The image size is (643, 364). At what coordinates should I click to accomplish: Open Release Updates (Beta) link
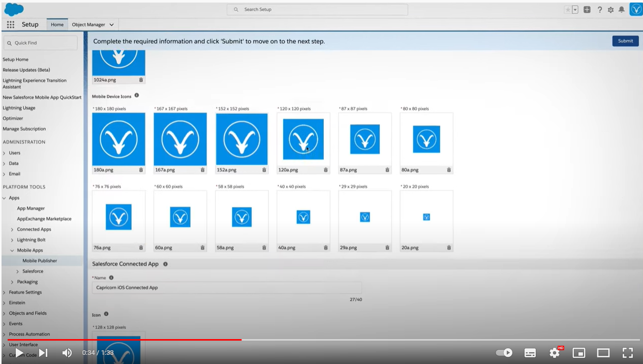coord(26,70)
